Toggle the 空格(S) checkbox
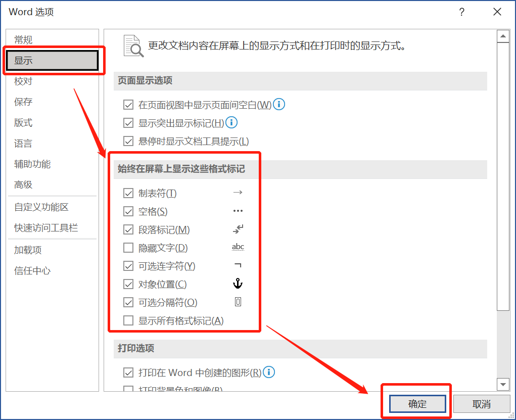The width and height of the screenshot is (516, 420). [128, 211]
